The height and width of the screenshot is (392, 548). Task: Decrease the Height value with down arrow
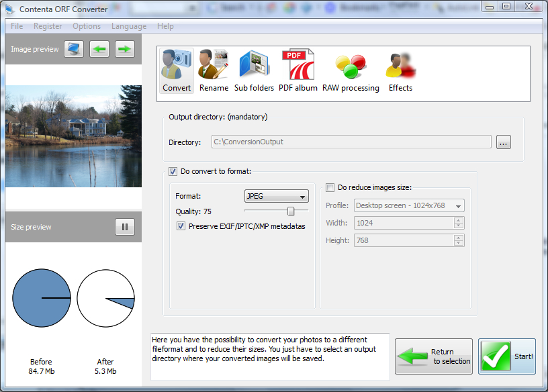click(x=459, y=243)
